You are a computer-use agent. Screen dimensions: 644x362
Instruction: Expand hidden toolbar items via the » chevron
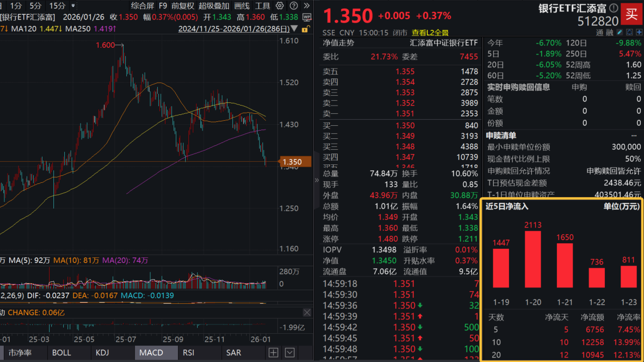(x=306, y=5)
